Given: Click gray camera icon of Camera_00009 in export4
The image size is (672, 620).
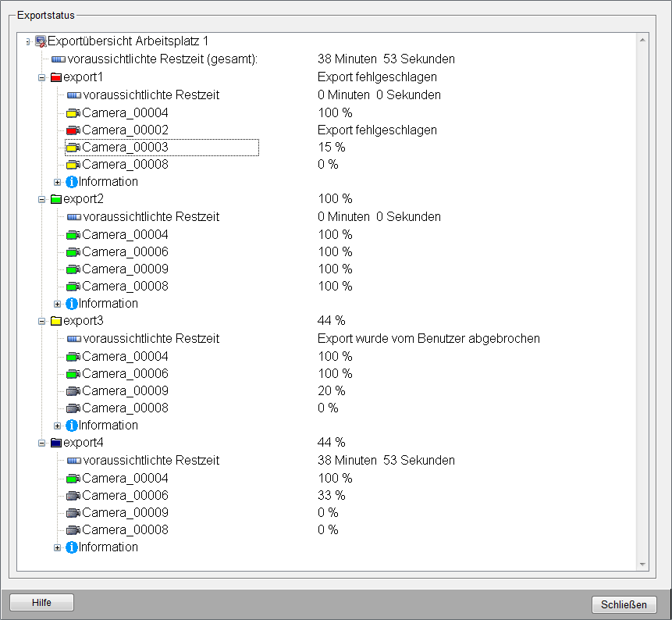Looking at the screenshot, I should 73,513.
